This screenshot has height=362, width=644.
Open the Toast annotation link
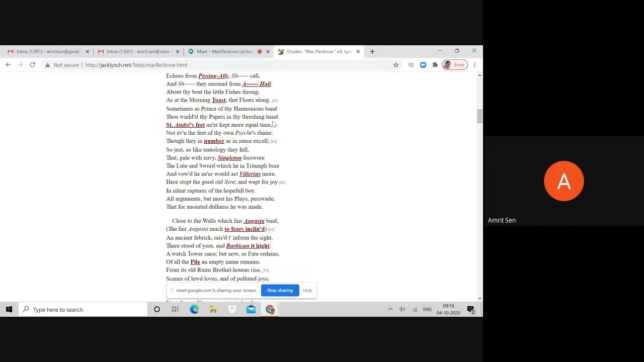point(219,100)
